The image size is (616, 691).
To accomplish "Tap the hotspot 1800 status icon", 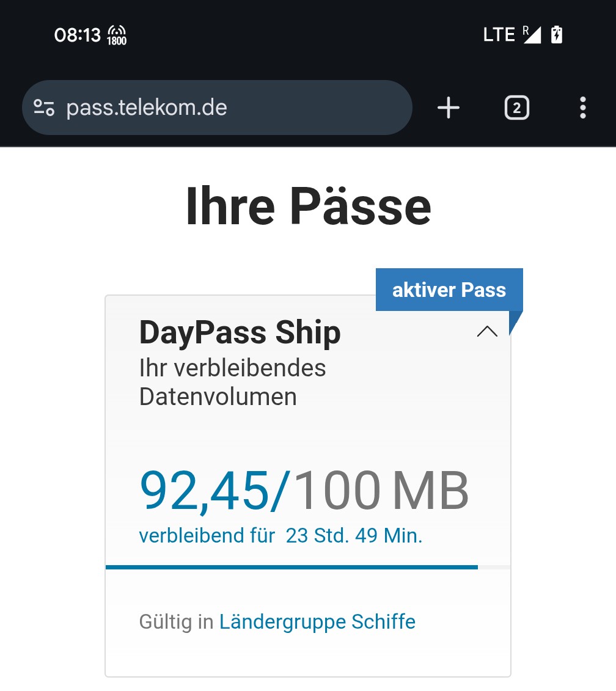I will tap(117, 35).
